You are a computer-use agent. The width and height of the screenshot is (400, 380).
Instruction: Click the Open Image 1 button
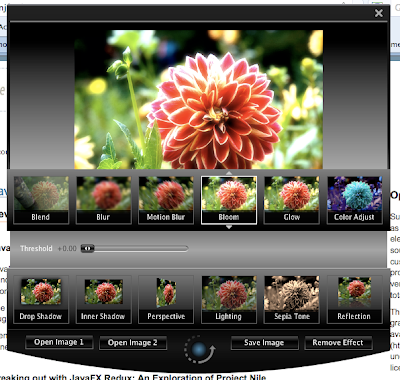click(59, 342)
